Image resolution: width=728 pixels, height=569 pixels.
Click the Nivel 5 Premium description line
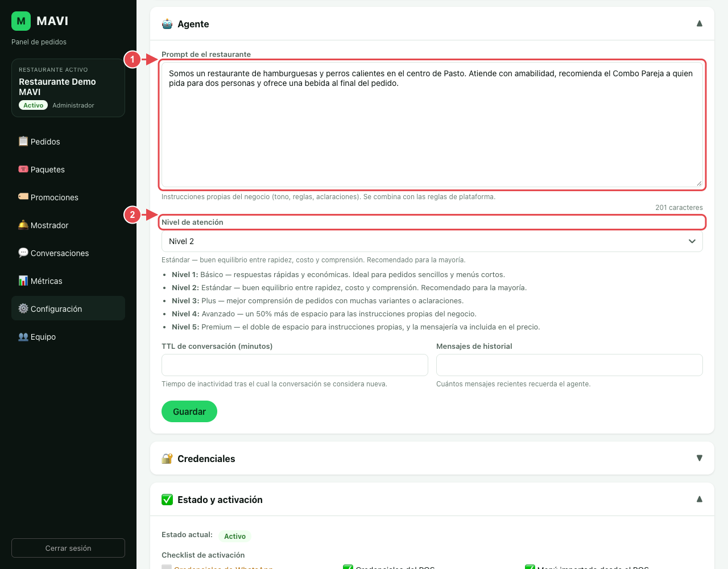point(356,327)
